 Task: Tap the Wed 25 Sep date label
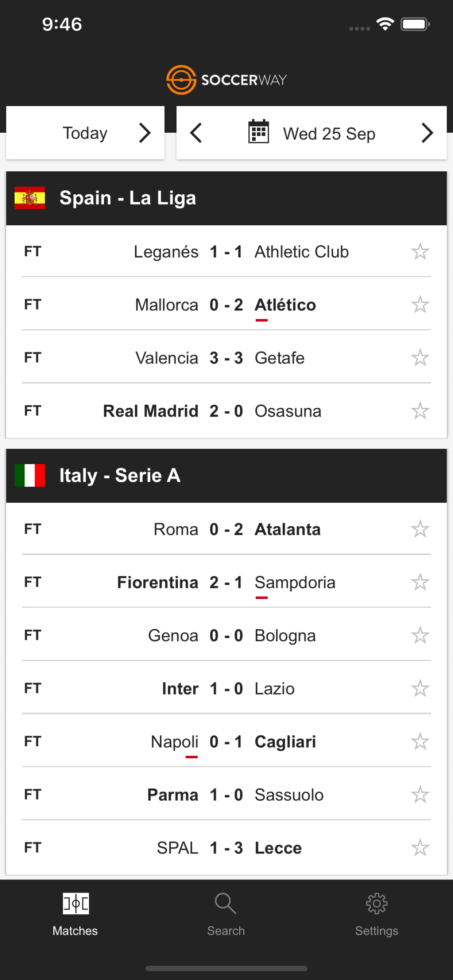[329, 133]
